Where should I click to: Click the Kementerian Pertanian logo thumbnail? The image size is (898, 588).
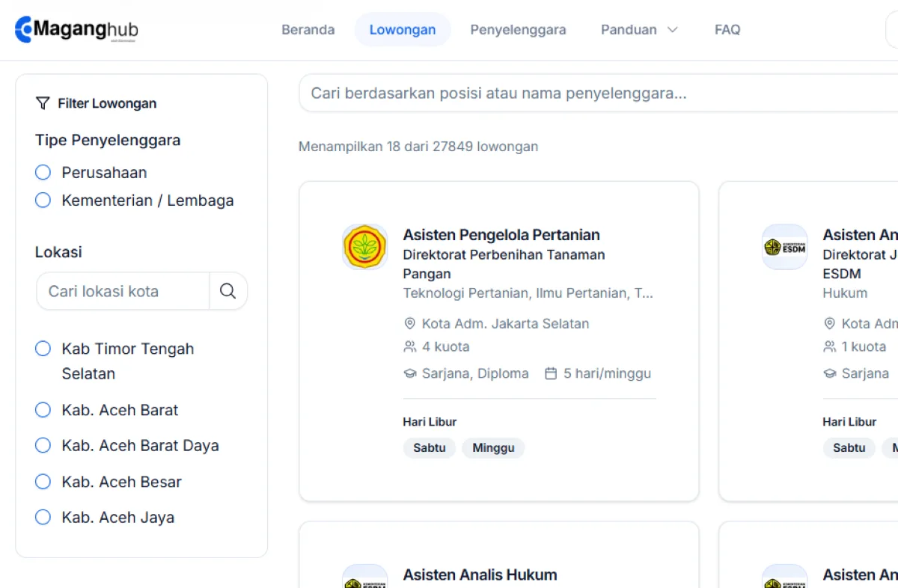click(x=365, y=247)
